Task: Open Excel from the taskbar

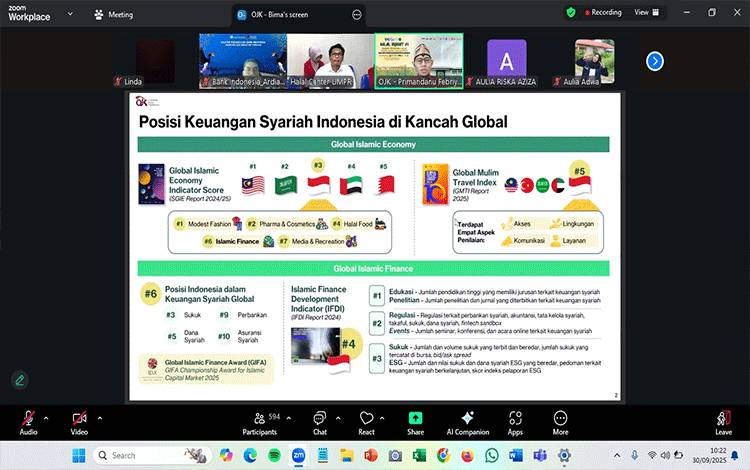Action: point(419,456)
